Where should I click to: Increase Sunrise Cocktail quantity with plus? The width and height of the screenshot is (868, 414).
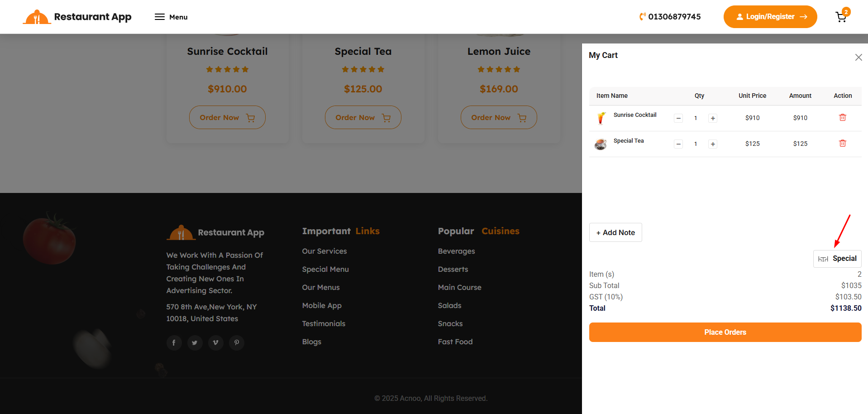[713, 118]
